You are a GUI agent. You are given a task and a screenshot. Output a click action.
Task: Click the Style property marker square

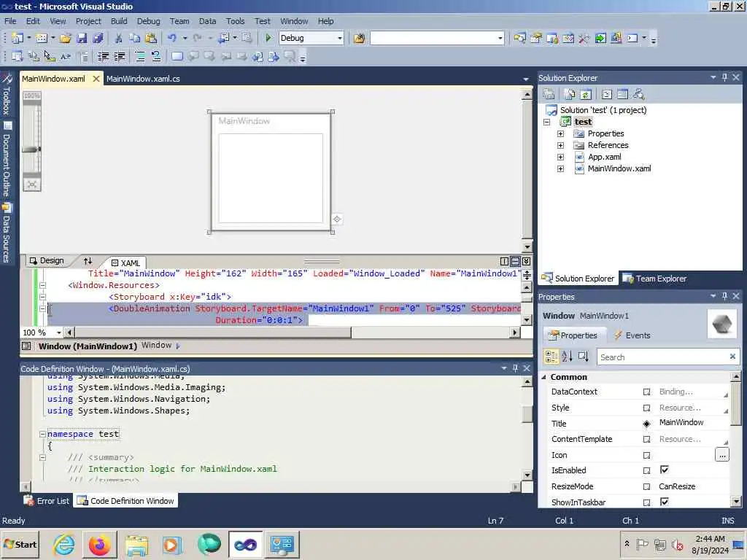pyautogui.click(x=646, y=408)
